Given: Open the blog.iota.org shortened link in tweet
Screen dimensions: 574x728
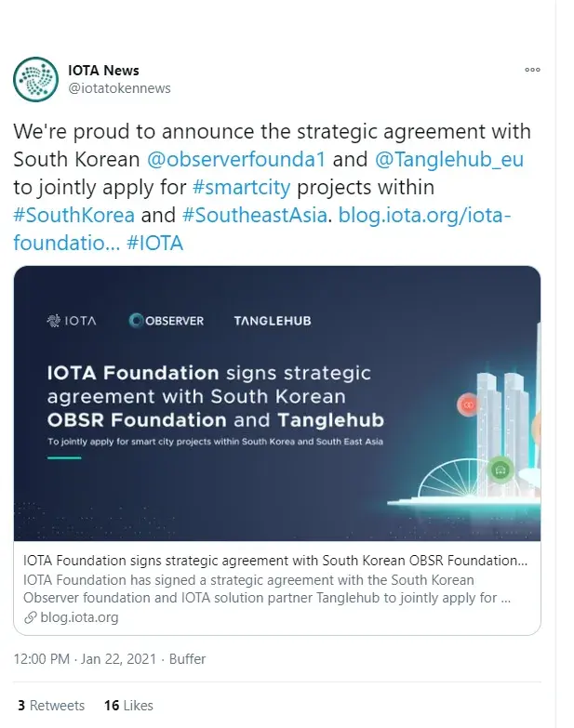Looking at the screenshot, I should click(x=425, y=215).
